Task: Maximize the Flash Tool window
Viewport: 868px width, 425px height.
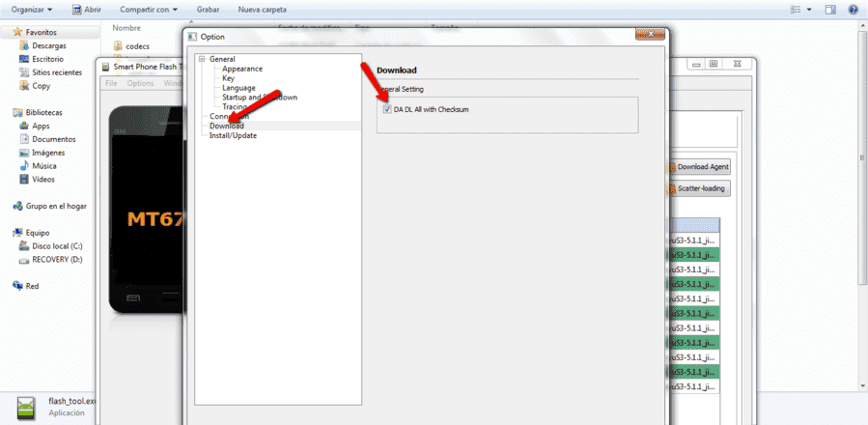Action: tap(714, 64)
